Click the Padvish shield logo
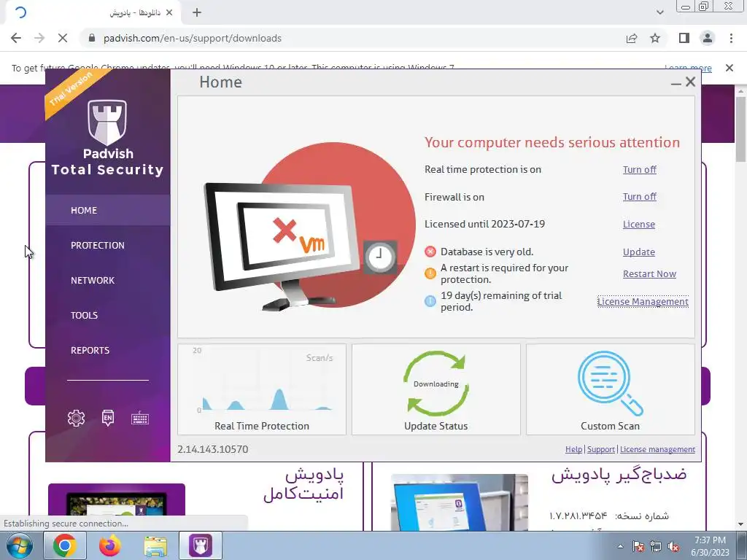This screenshot has height=560, width=747. [x=107, y=122]
